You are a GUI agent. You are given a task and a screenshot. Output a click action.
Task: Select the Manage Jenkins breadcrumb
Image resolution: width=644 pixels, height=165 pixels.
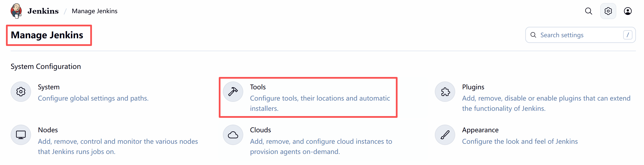(x=94, y=11)
